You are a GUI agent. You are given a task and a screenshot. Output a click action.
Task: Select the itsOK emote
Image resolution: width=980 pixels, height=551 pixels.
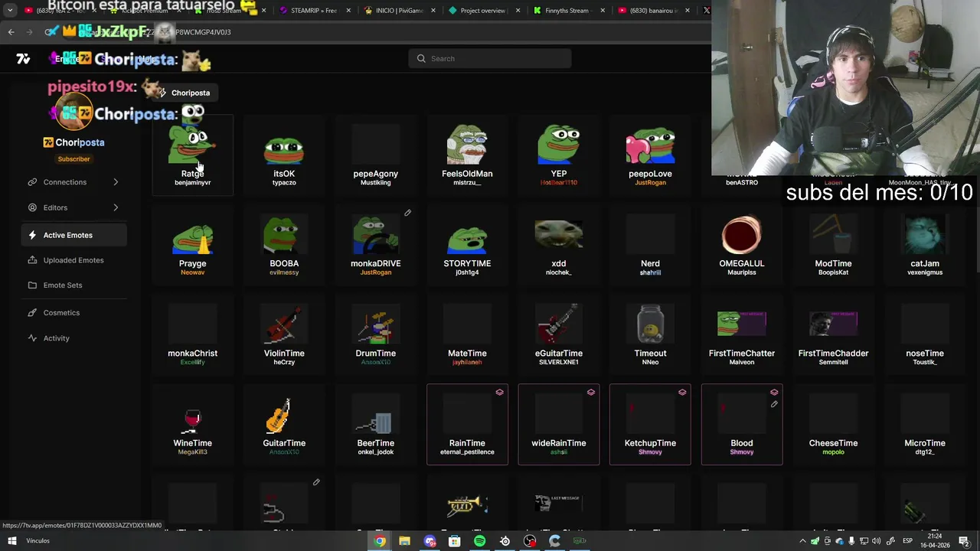pos(284,157)
